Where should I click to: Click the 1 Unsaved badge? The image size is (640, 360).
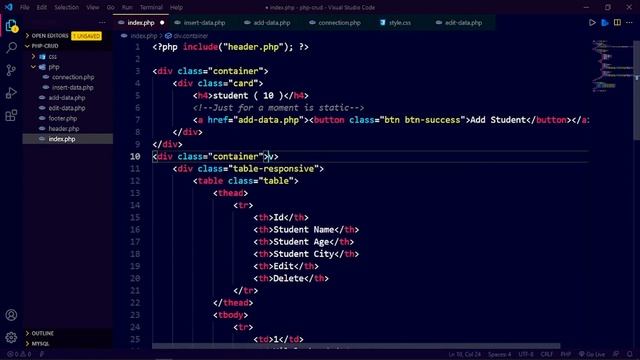(x=86, y=36)
